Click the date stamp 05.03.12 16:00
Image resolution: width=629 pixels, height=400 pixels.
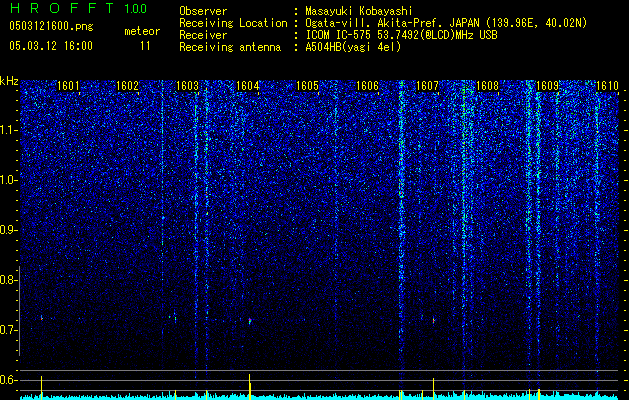[x=51, y=46]
